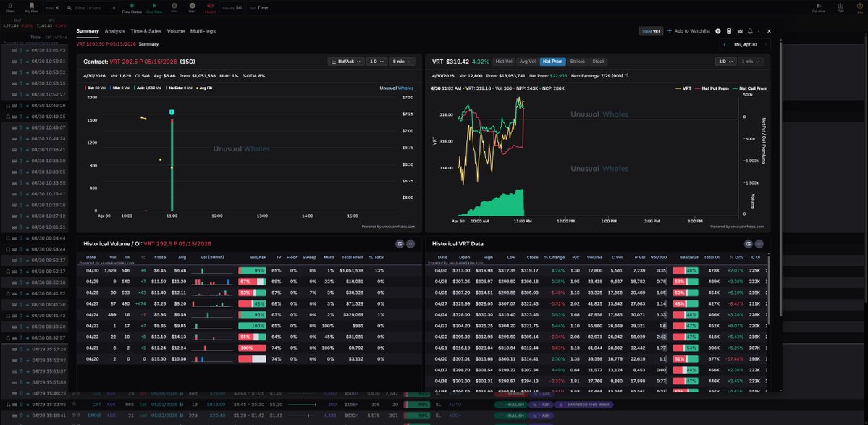The width and height of the screenshot is (868, 425).
Task: Open the Results 50 selector
Action: click(x=232, y=8)
